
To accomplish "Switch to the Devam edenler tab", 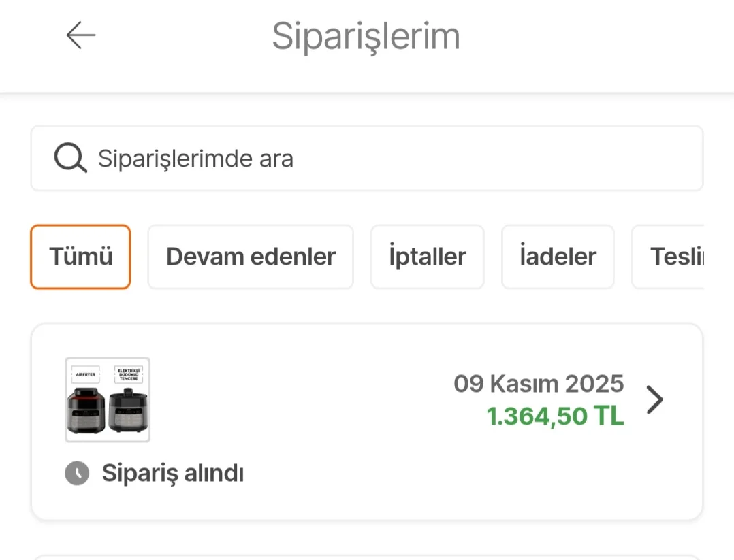I will (251, 257).
